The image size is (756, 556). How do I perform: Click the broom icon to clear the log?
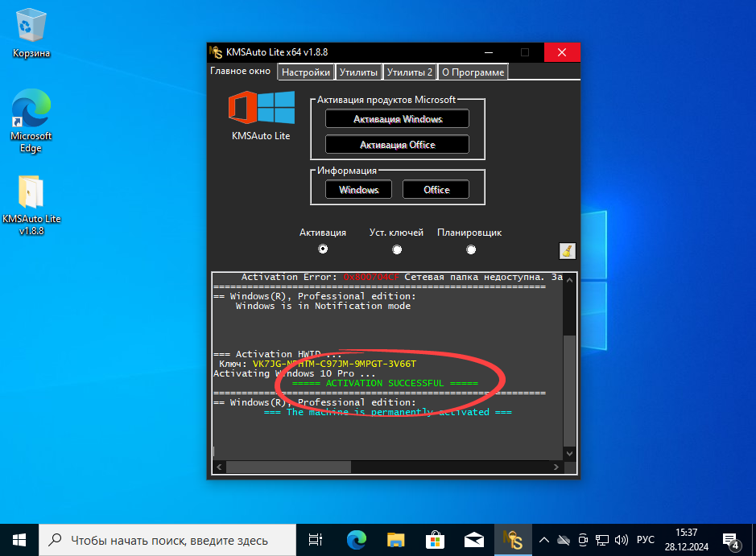[x=566, y=250]
